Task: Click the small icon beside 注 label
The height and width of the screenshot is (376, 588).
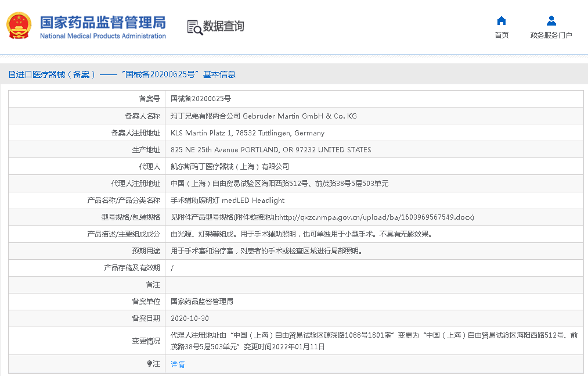Action: 149,364
